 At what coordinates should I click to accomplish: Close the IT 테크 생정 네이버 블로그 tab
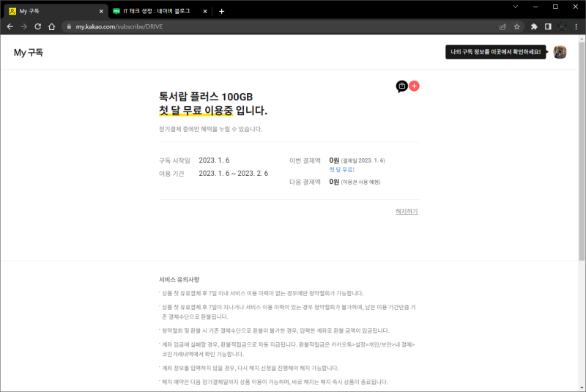point(205,11)
